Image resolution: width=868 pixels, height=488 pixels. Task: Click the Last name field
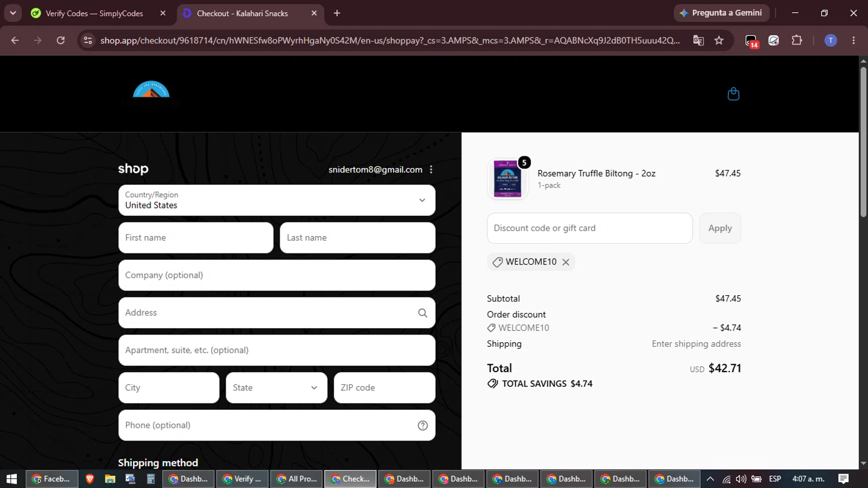click(x=358, y=238)
